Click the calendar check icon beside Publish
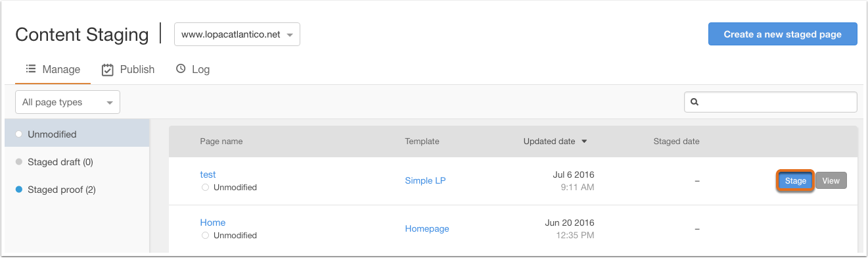 point(108,69)
